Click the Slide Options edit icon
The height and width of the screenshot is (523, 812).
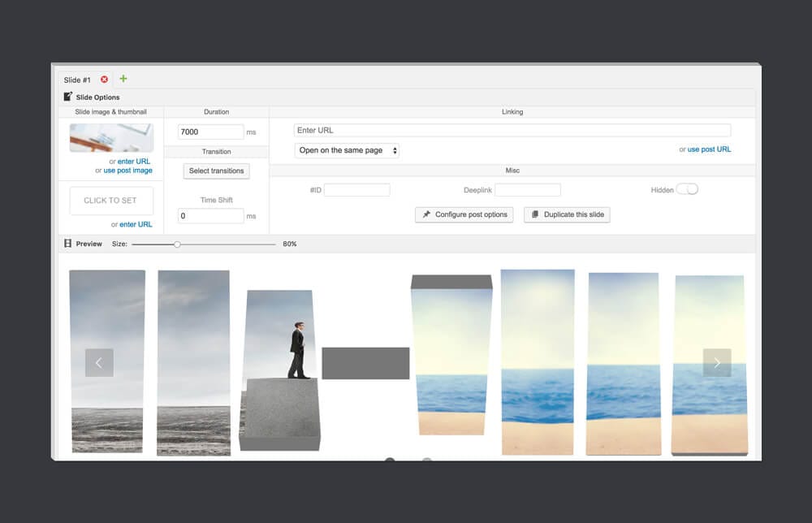point(68,97)
